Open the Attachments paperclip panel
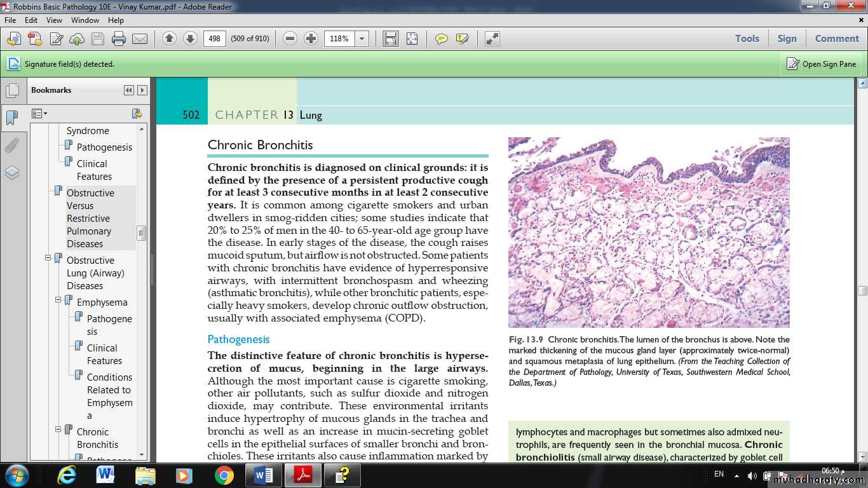 pyautogui.click(x=12, y=146)
